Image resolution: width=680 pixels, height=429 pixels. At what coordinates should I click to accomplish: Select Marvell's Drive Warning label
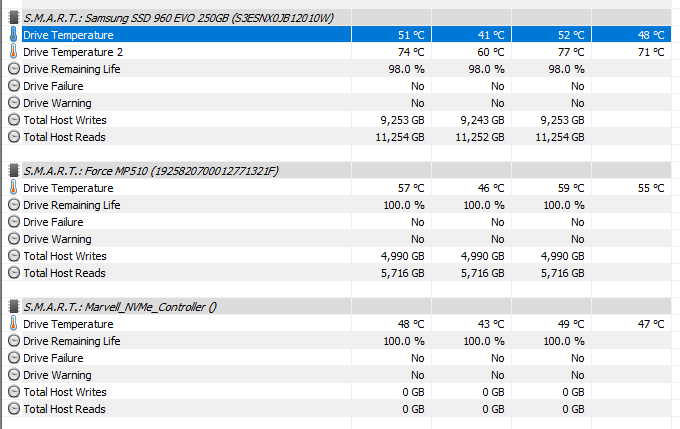coord(57,375)
